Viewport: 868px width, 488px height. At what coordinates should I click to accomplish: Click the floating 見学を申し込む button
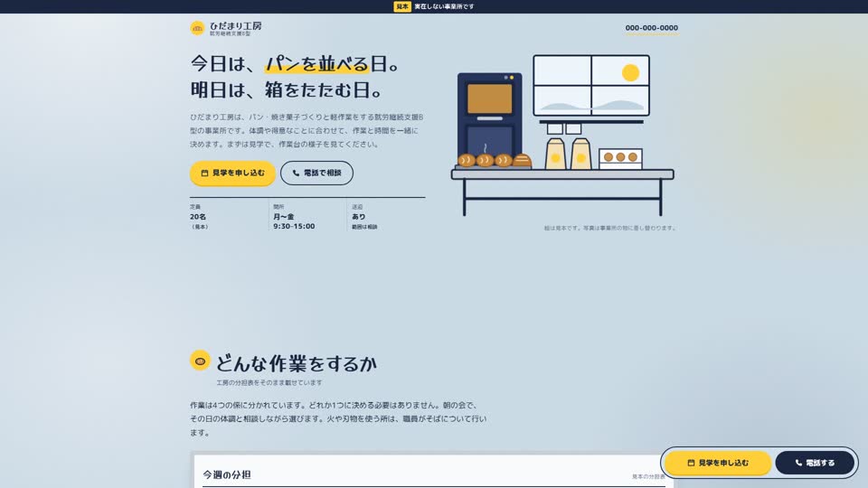tap(717, 463)
